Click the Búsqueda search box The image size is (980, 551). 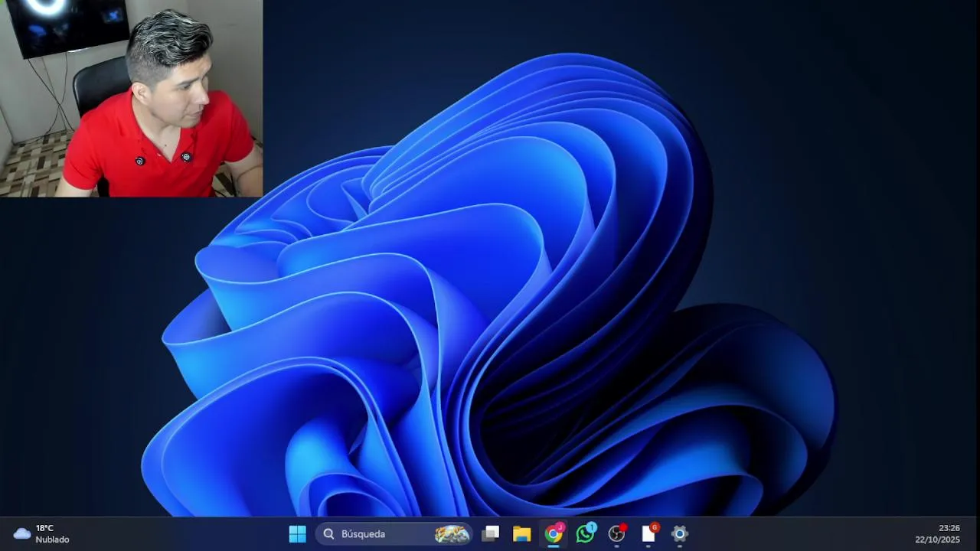[394, 533]
